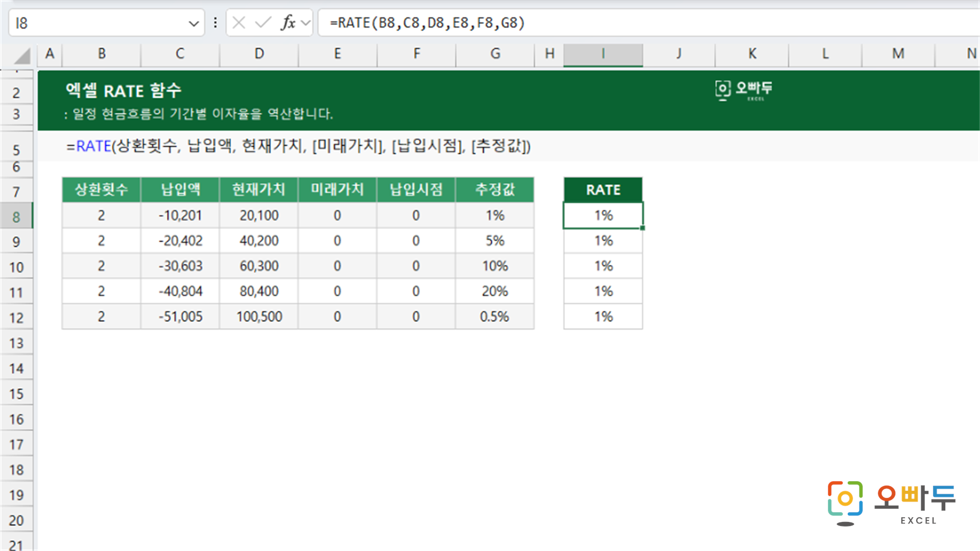The width and height of the screenshot is (980, 551).
Task: Select row 8 header
Action: pos(16,216)
